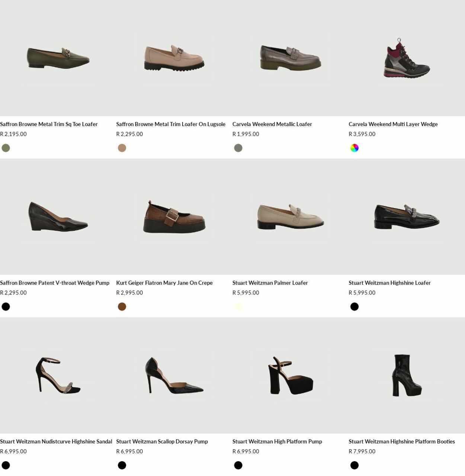
Task: Open Kurt Geiger Flatron Mary Jane On Crepe
Action: tap(164, 283)
